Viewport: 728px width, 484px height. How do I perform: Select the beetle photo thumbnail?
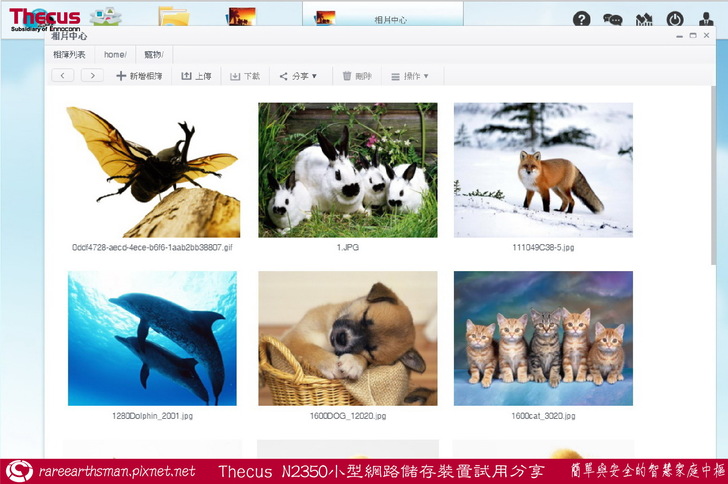pyautogui.click(x=153, y=170)
